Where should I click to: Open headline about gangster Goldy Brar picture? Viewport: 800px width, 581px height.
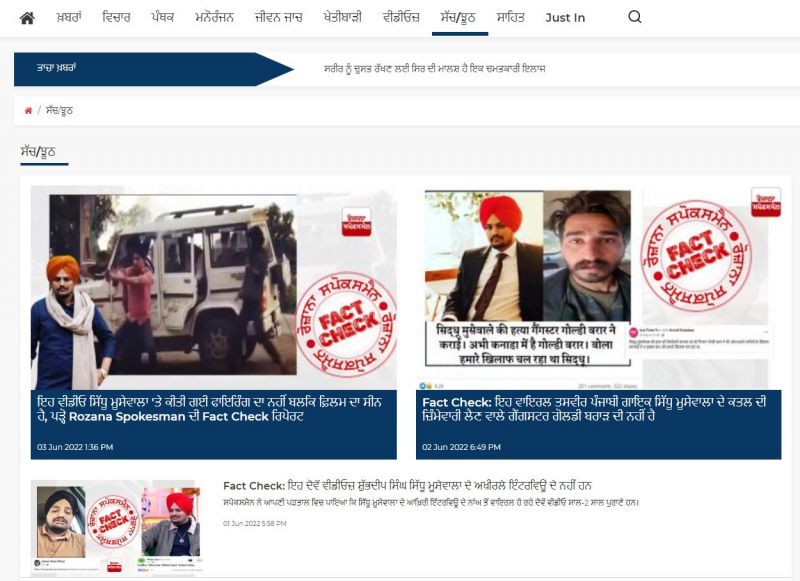click(598, 408)
